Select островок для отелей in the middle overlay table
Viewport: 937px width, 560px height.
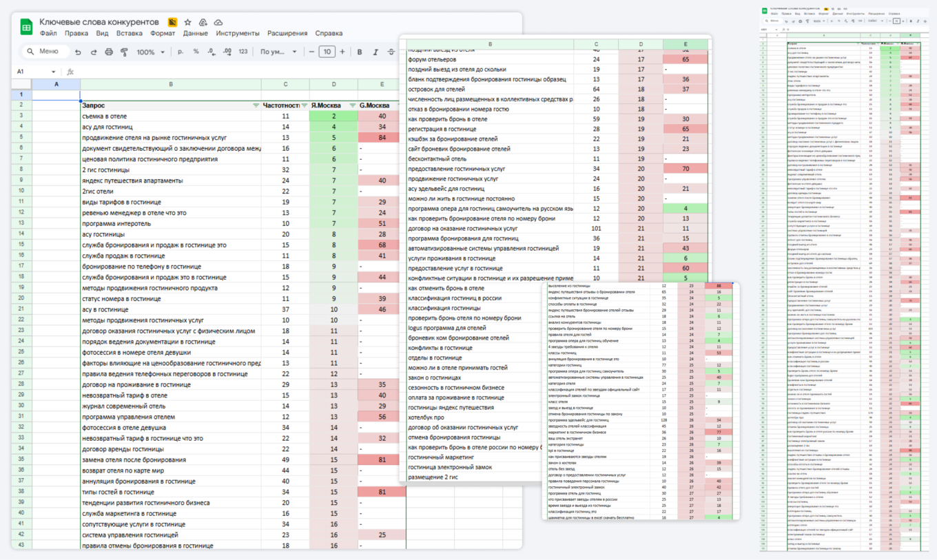click(x=490, y=90)
